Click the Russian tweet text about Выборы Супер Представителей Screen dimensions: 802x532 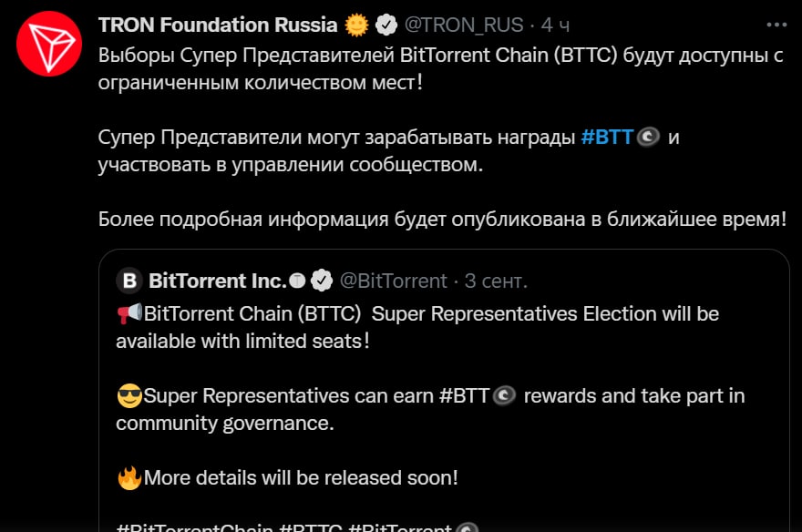coord(440,69)
